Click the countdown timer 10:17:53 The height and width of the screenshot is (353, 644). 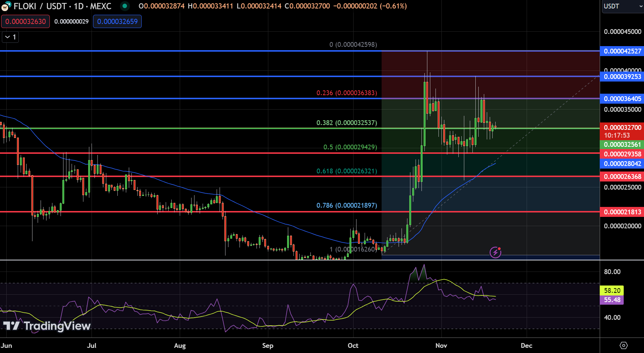coord(617,135)
